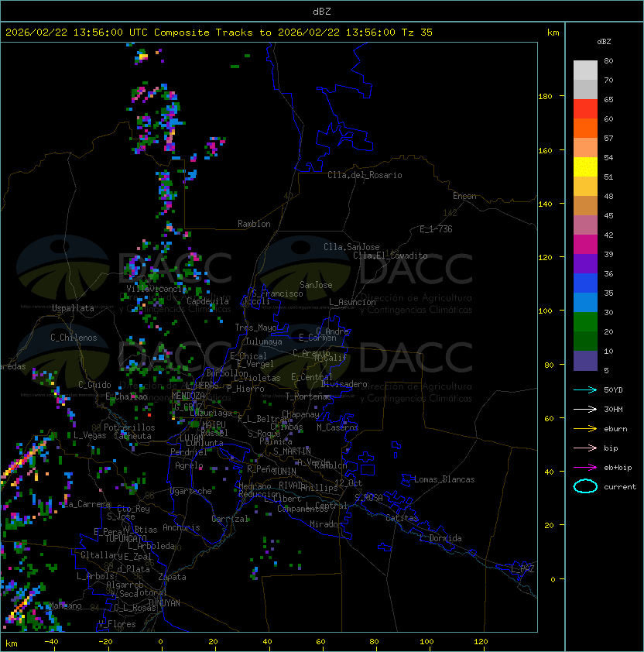Click the L_Vegas label
The height and width of the screenshot is (652, 644).
[90, 435]
